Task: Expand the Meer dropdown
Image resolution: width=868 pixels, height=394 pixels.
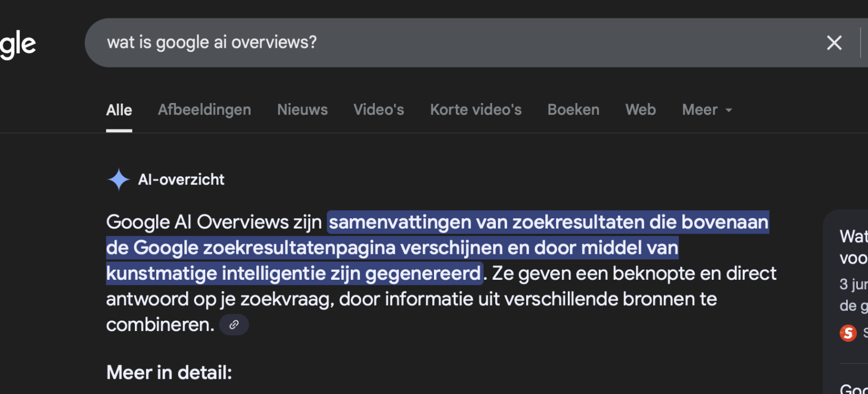Action: coord(707,109)
